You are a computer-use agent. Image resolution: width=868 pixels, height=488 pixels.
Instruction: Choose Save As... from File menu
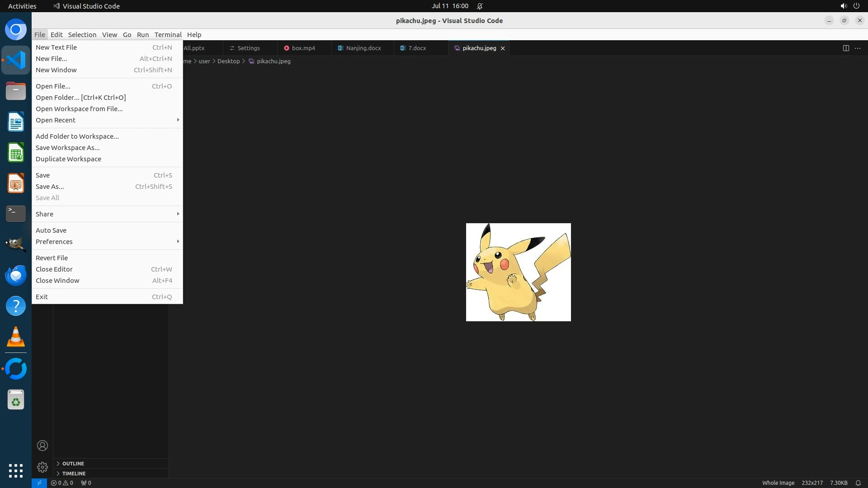(50, 186)
